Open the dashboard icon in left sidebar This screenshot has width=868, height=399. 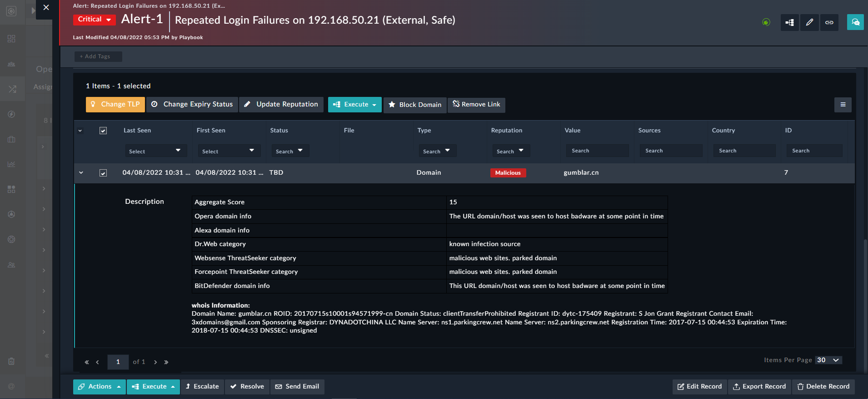point(11,39)
